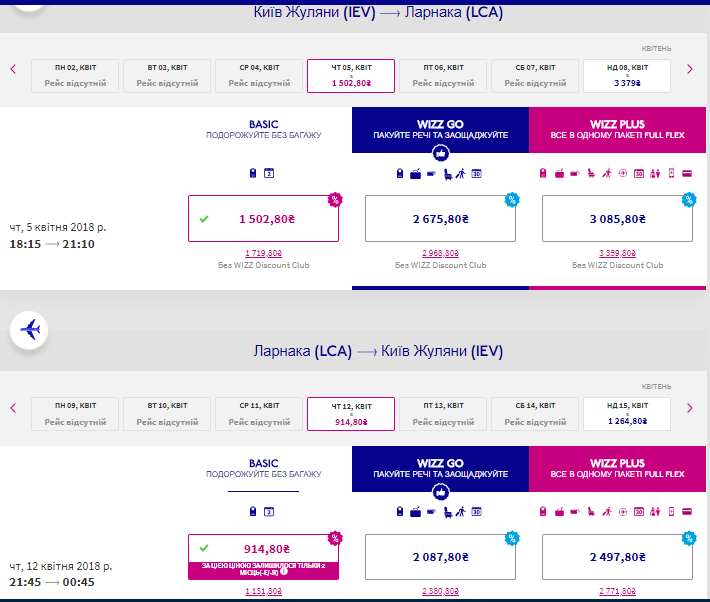Click the crossed-out 1 719,80₴ non-club price
Screen dimensions: 710x602
(263, 255)
